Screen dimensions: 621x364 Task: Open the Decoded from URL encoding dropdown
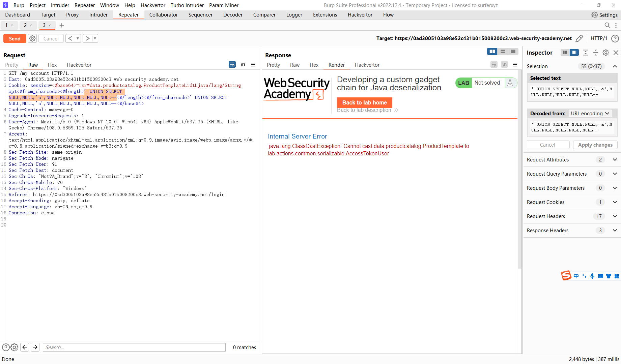pos(590,113)
